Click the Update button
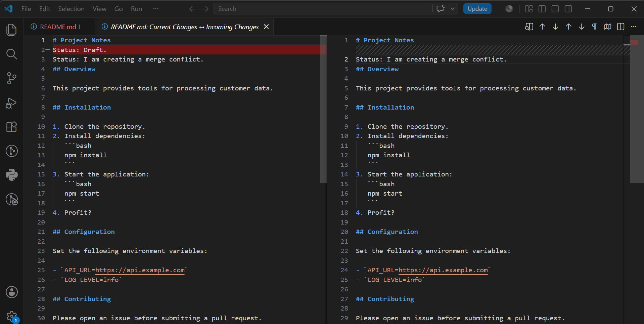This screenshot has width=644, height=324. (x=477, y=9)
